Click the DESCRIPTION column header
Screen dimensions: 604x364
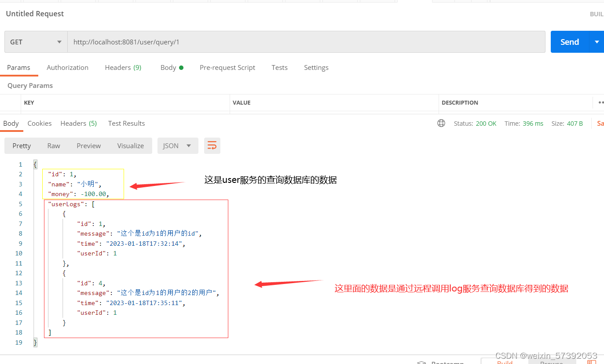pyautogui.click(x=460, y=102)
